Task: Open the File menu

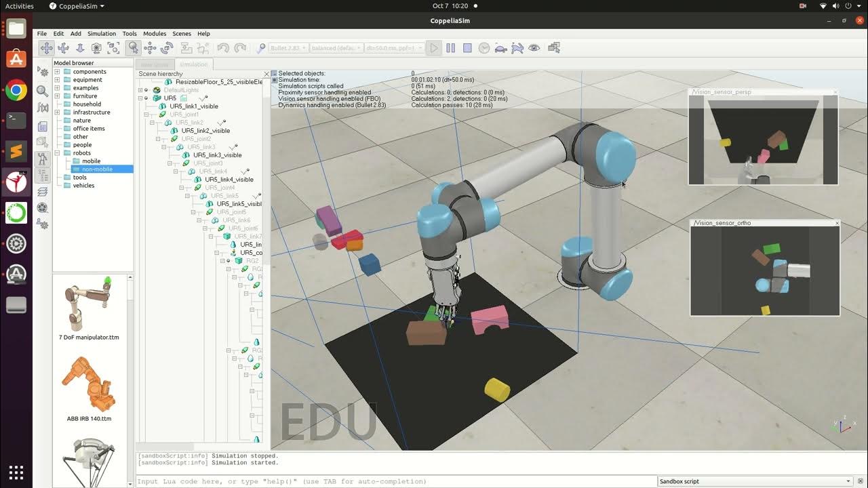Action: 42,33
